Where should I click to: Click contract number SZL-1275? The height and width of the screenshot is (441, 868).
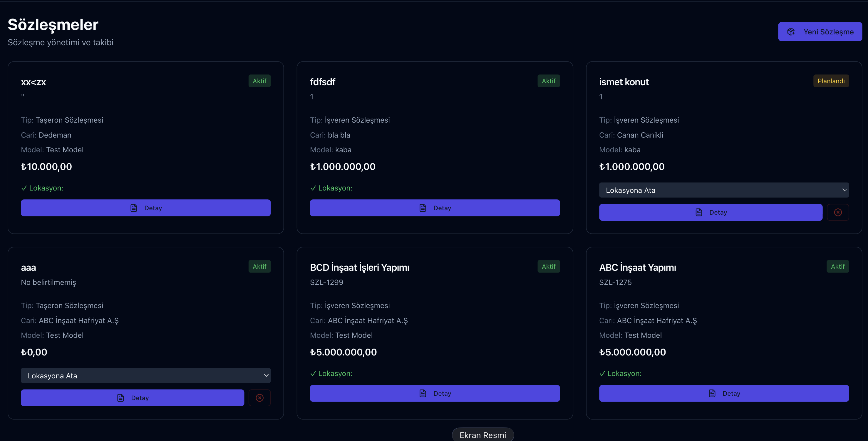pyautogui.click(x=615, y=283)
